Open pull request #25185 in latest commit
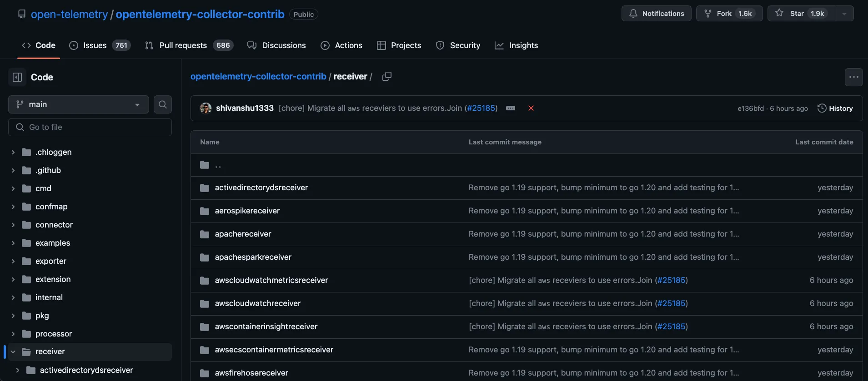868x381 pixels. pos(481,108)
